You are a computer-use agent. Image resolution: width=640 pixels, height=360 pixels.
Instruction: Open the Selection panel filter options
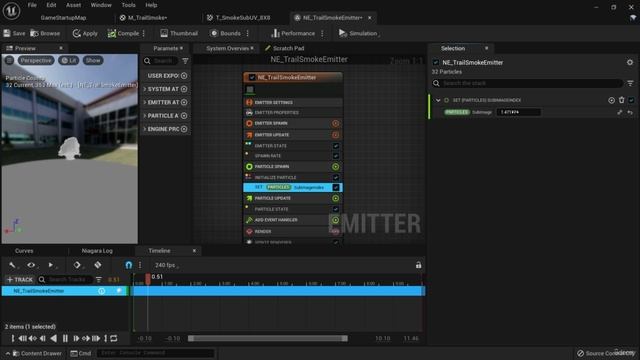coord(630,83)
